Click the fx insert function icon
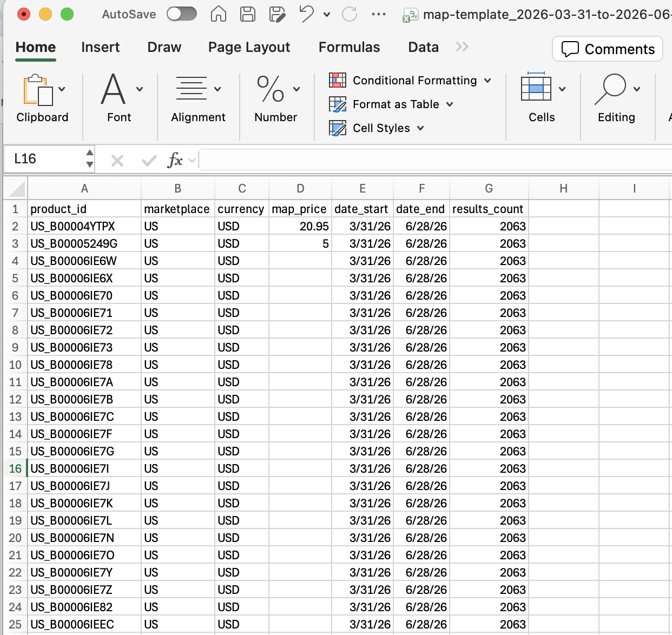 pyautogui.click(x=175, y=160)
